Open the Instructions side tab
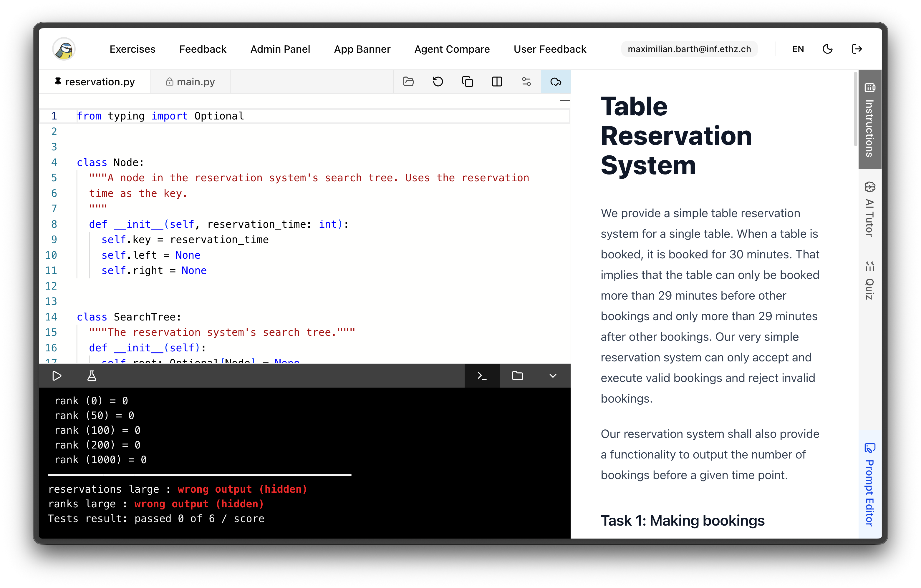This screenshot has width=921, height=588. pyautogui.click(x=870, y=120)
